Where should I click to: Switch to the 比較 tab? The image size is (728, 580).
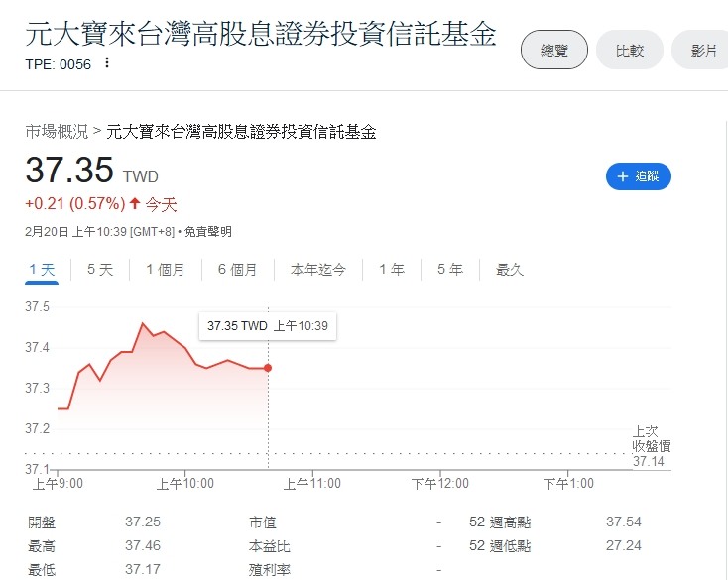630,50
